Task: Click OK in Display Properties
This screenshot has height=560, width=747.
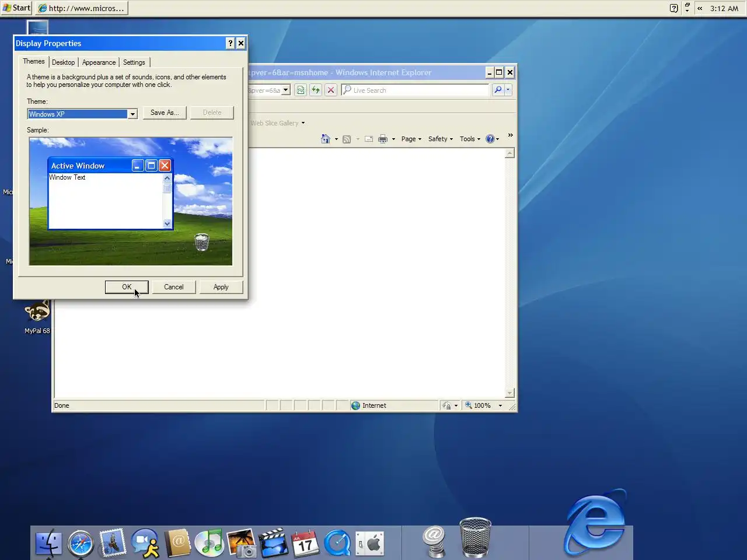Action: click(127, 287)
